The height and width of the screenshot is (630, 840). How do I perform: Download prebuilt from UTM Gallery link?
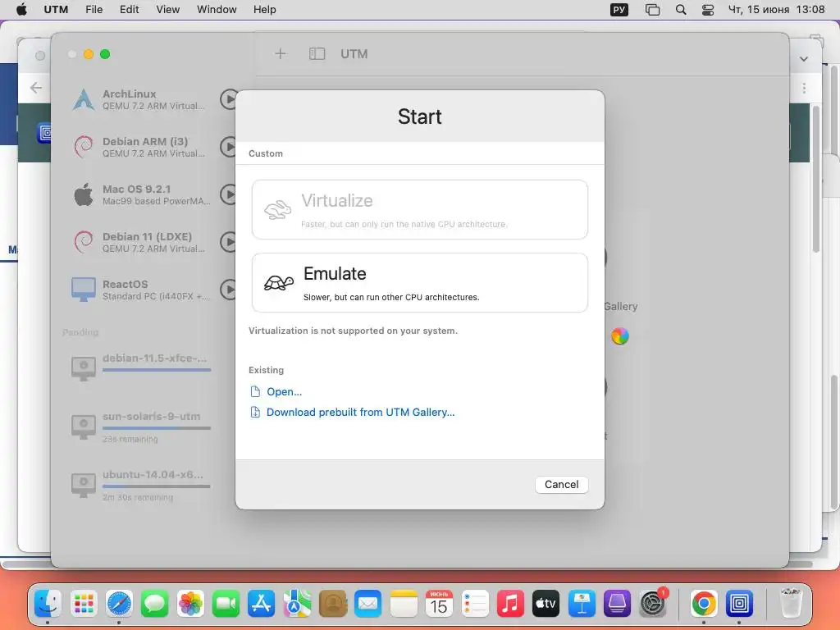pos(361,412)
